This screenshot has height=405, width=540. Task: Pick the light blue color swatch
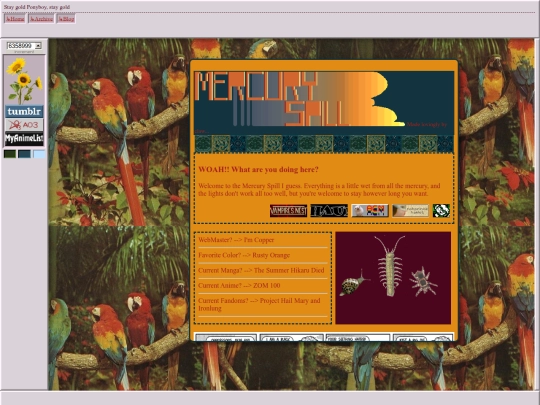click(39, 154)
